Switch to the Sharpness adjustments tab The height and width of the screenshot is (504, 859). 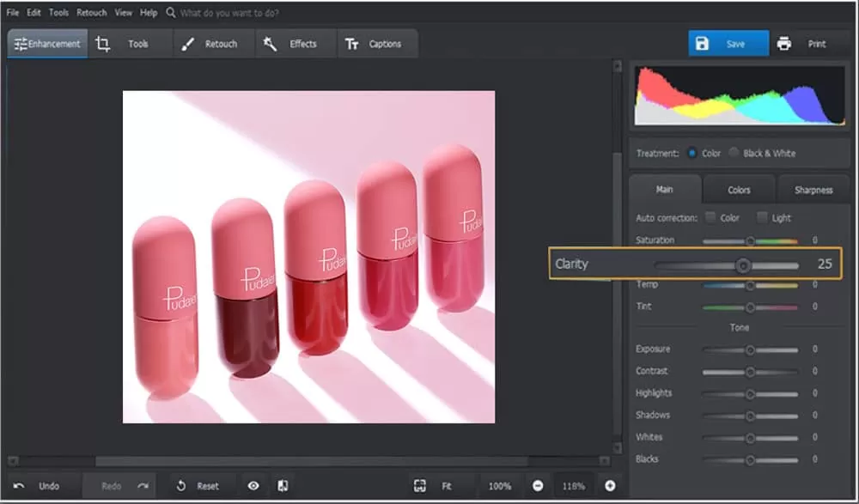(813, 190)
